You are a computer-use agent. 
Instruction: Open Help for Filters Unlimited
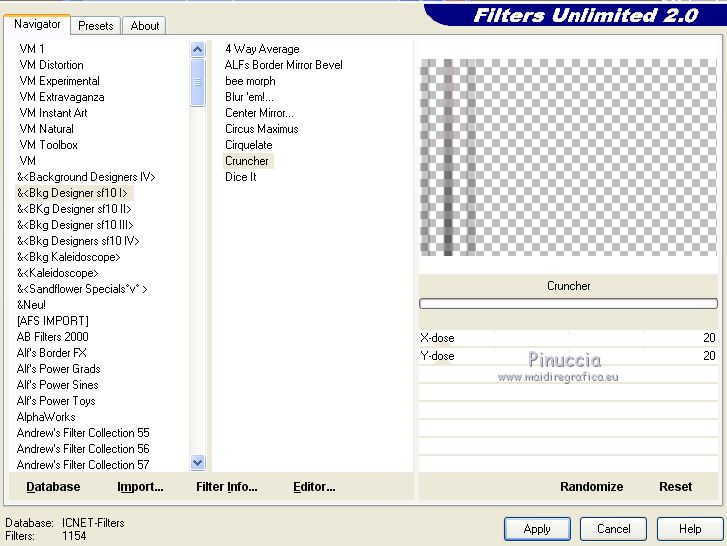pyautogui.click(x=690, y=529)
